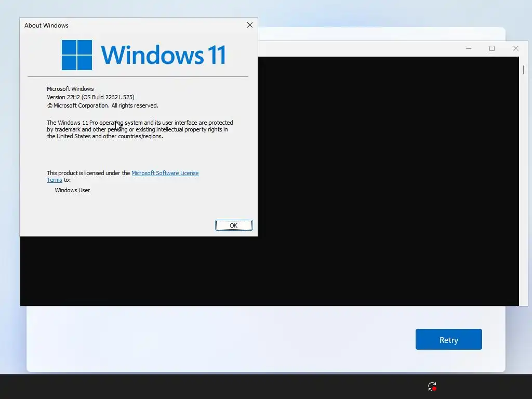
Task: Click the console window scrollbar thumb
Action: point(524,70)
